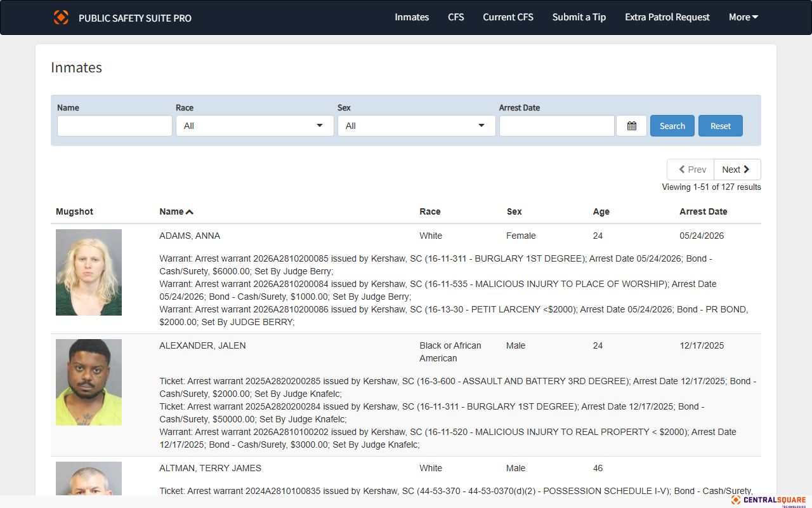812x508 pixels.
Task: Open mugshot of ALEXANDER, JALEN
Action: point(89,382)
